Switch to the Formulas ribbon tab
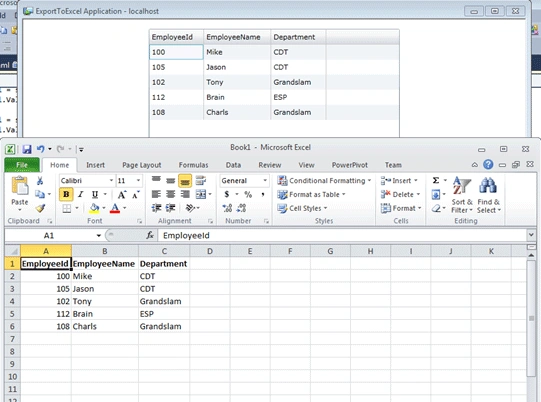Image resolution: width=541 pixels, height=402 pixels. (x=193, y=165)
